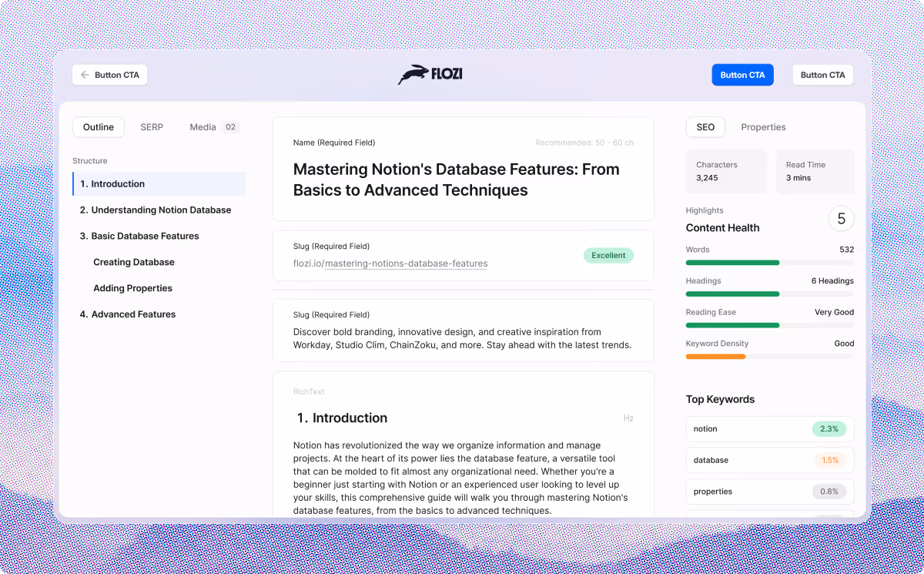924x574 pixels.
Task: Select the properties keyword row
Action: click(x=770, y=492)
